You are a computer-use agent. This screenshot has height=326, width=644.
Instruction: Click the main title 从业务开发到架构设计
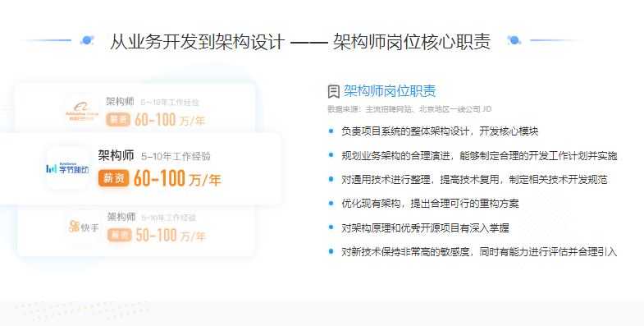coord(197,42)
